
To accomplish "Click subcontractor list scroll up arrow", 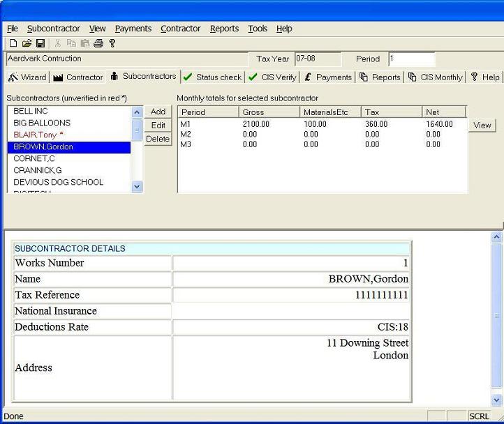I will 137,112.
